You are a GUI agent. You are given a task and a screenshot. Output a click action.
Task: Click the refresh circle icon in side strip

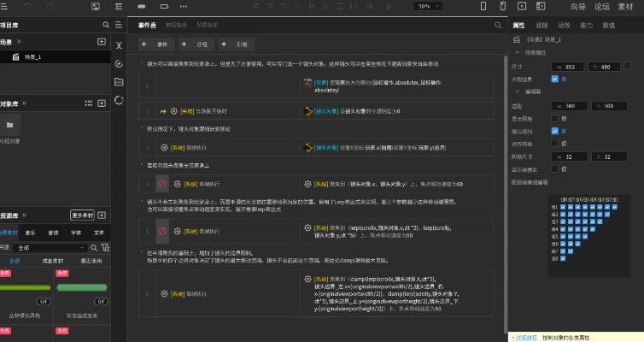tap(118, 100)
